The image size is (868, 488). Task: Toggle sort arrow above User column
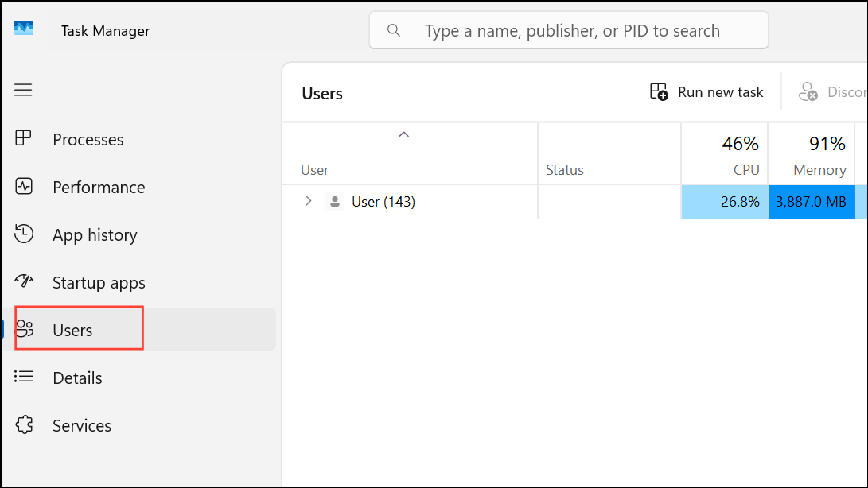pos(403,134)
